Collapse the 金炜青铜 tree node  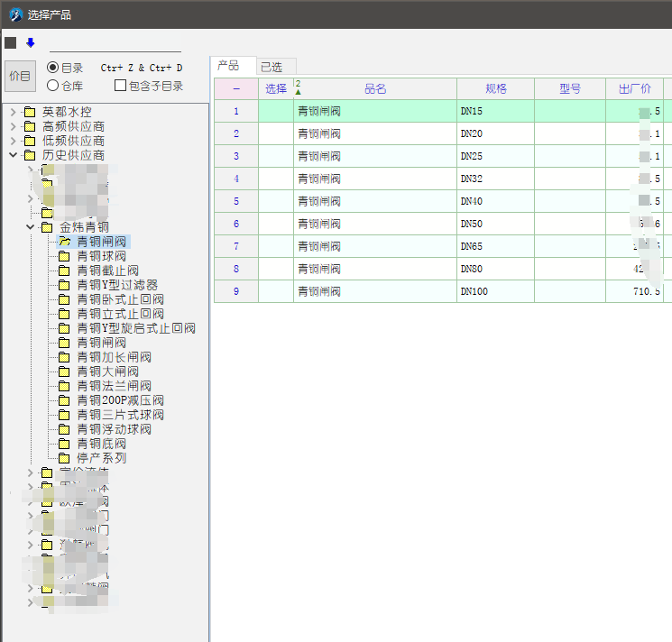pyautogui.click(x=30, y=227)
